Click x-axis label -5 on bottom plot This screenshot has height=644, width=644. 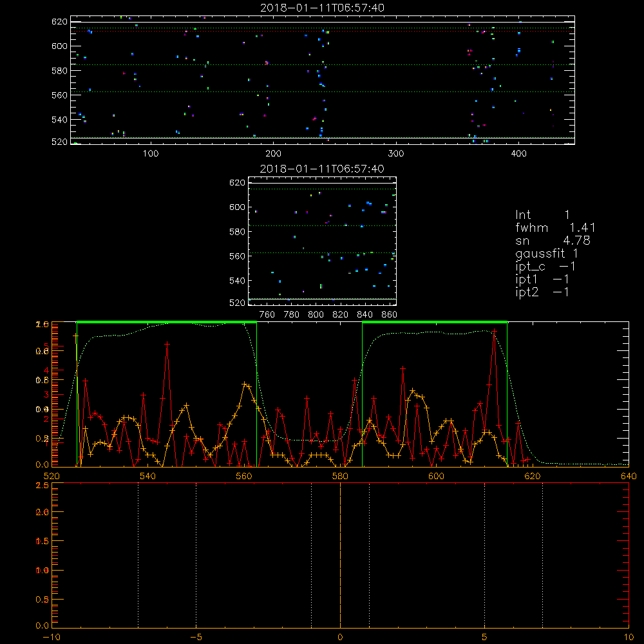[x=196, y=637]
